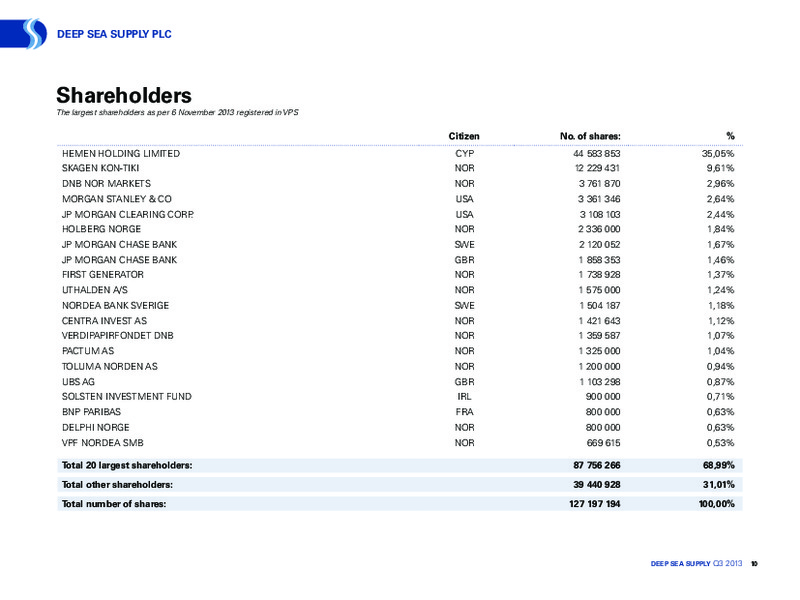Click the subtitle about 6 November 2013
Image resolution: width=800 pixels, height=600 pixels.
(178, 112)
